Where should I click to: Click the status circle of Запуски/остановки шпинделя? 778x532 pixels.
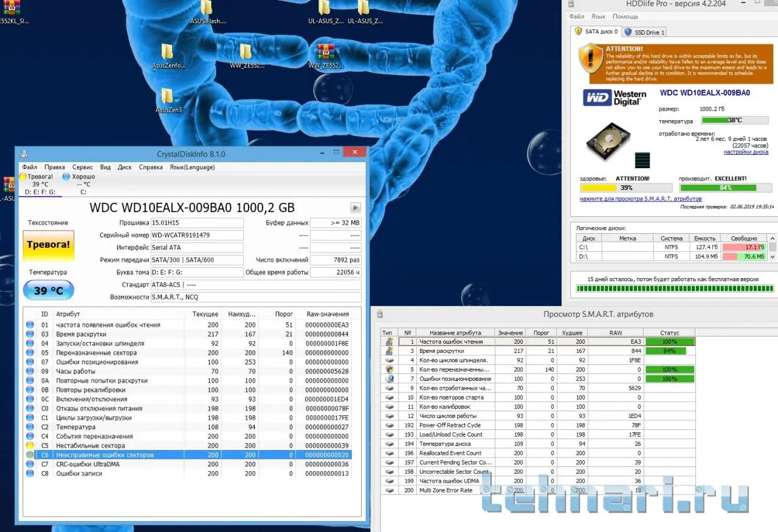30,344
